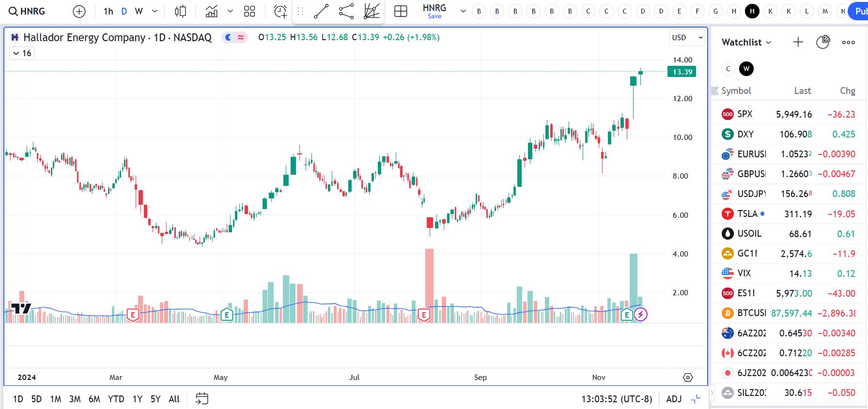Open the August red earnings E marker
This screenshot has width=868, height=409.
(424, 315)
